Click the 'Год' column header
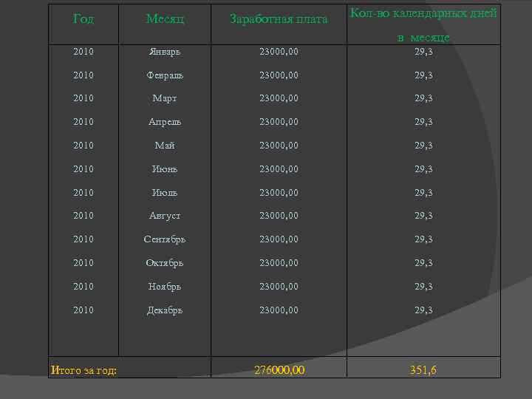Image resolution: width=532 pixels, height=399 pixels. tap(83, 19)
